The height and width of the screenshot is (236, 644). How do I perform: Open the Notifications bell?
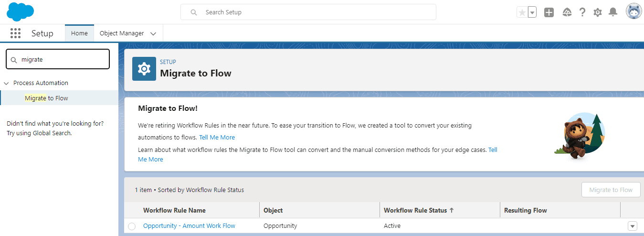613,12
